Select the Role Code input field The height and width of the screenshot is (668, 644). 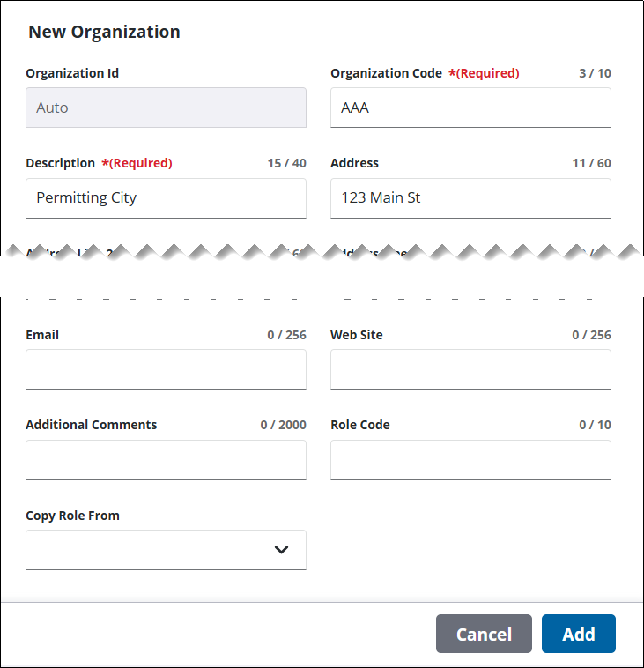470,459
